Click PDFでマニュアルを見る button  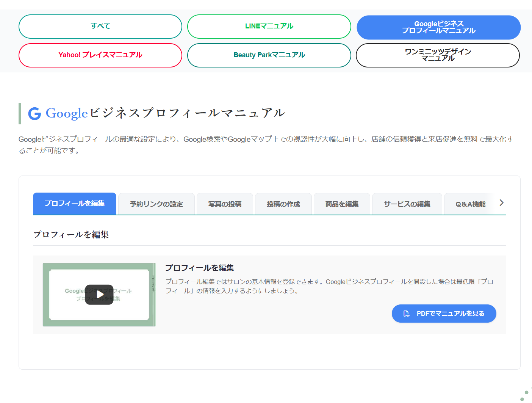click(x=444, y=314)
